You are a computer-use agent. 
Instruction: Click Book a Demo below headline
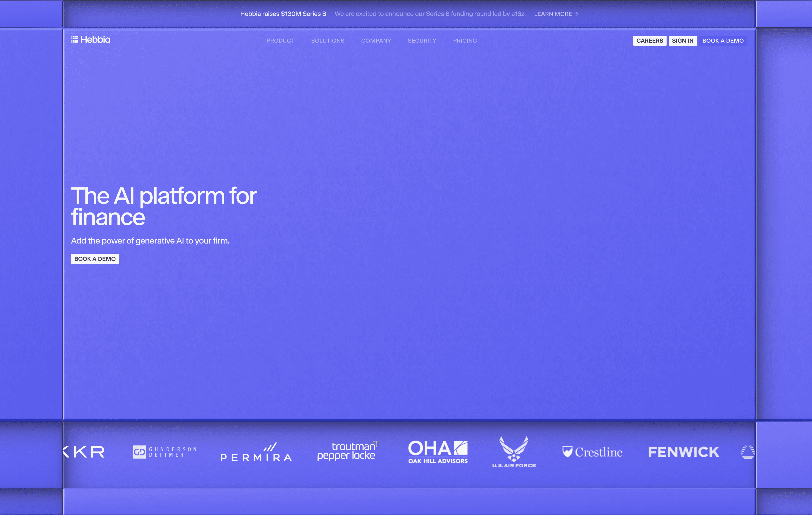tap(95, 259)
